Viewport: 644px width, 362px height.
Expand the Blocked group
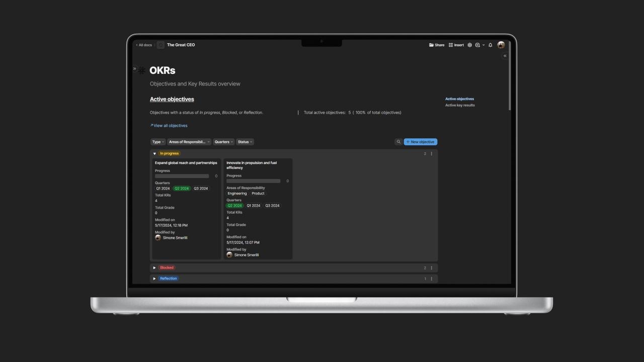[154, 268]
